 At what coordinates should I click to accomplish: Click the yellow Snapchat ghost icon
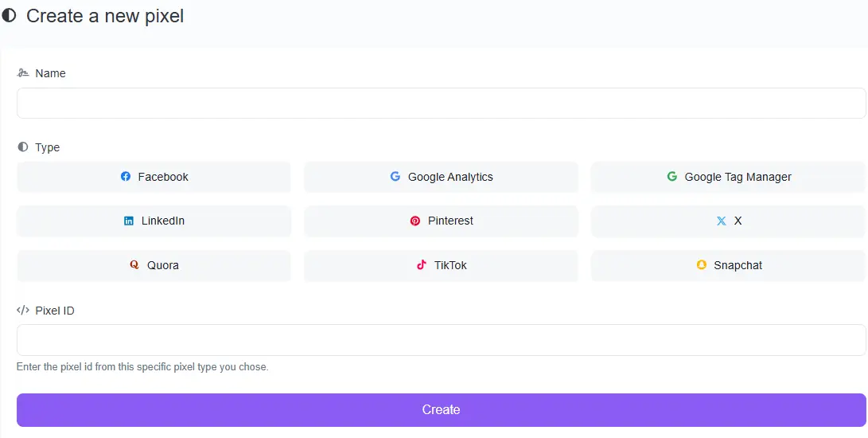click(x=702, y=265)
